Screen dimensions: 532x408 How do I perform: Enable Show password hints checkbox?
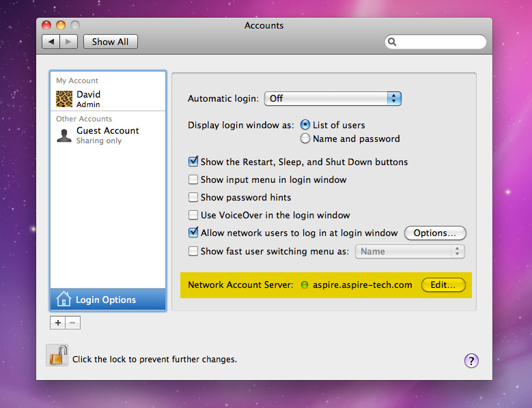tap(193, 198)
